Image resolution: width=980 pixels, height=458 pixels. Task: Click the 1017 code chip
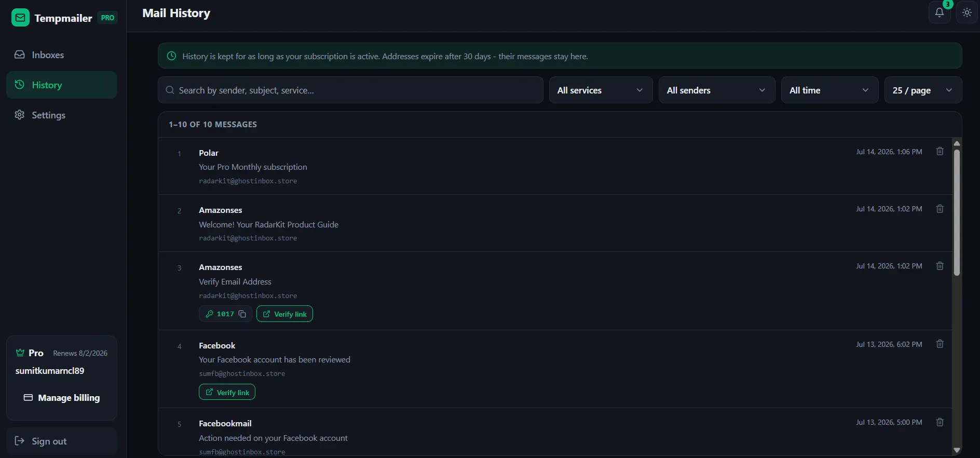coord(225,314)
